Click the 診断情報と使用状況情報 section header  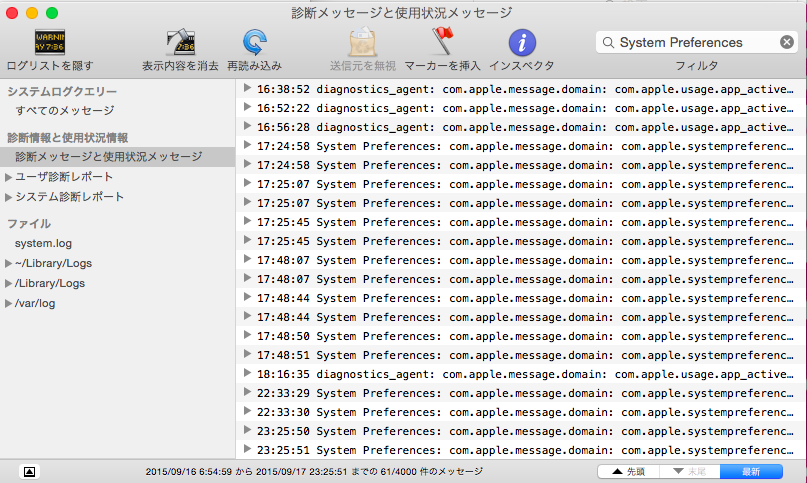(x=67, y=137)
